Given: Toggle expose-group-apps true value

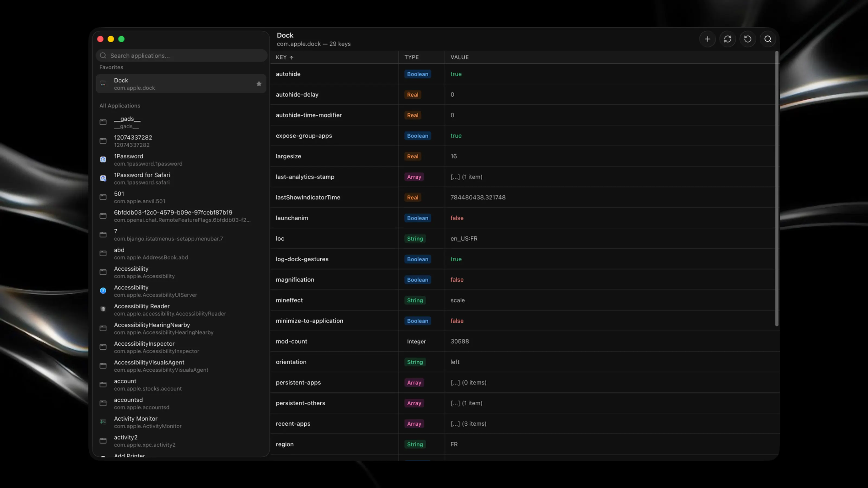Looking at the screenshot, I should pos(456,136).
